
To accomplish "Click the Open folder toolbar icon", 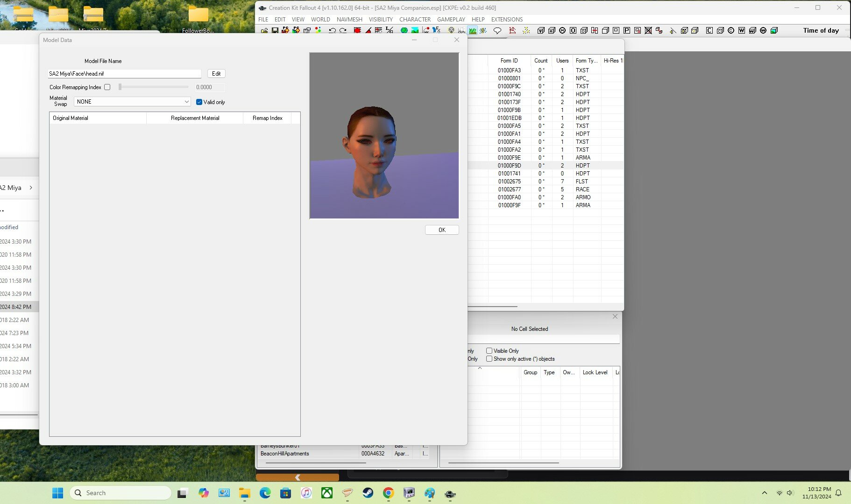I will [x=264, y=31].
